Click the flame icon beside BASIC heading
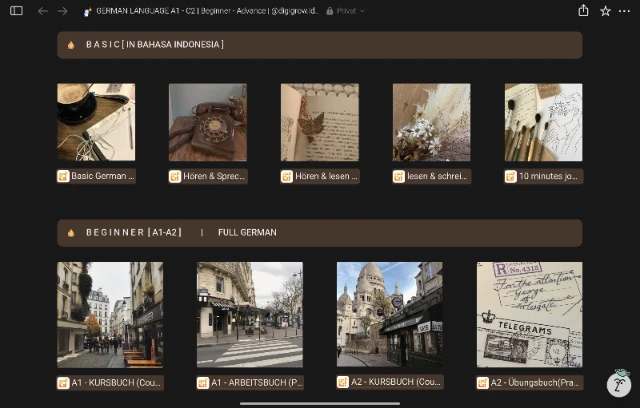The height and width of the screenshot is (408, 640). [71, 45]
